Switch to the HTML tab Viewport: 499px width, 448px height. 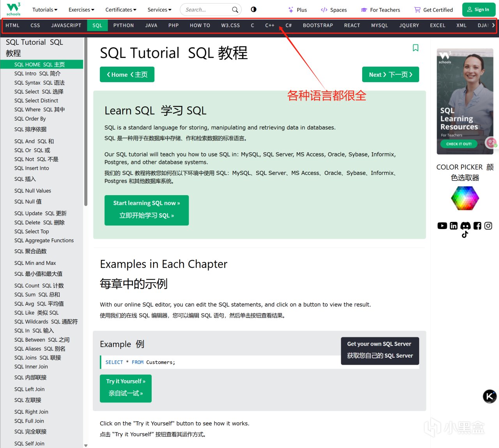tap(12, 25)
